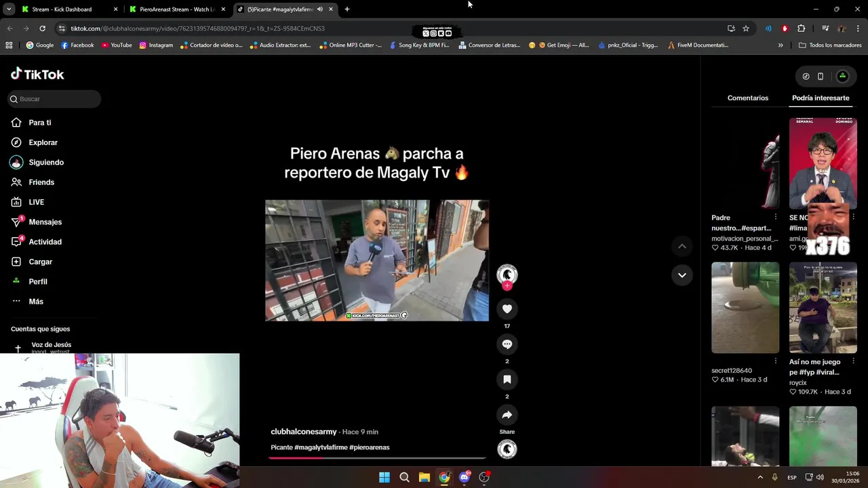The height and width of the screenshot is (488, 868).
Task: Switch to PieroArenast Stream tab
Action: click(x=177, y=9)
